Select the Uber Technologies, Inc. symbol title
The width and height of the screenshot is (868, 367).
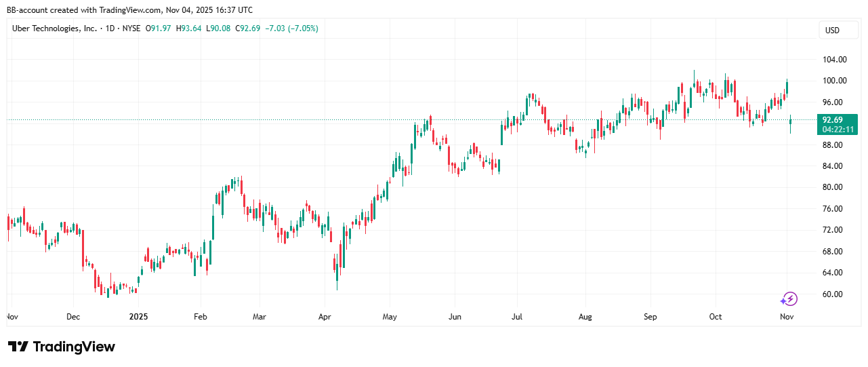54,28
